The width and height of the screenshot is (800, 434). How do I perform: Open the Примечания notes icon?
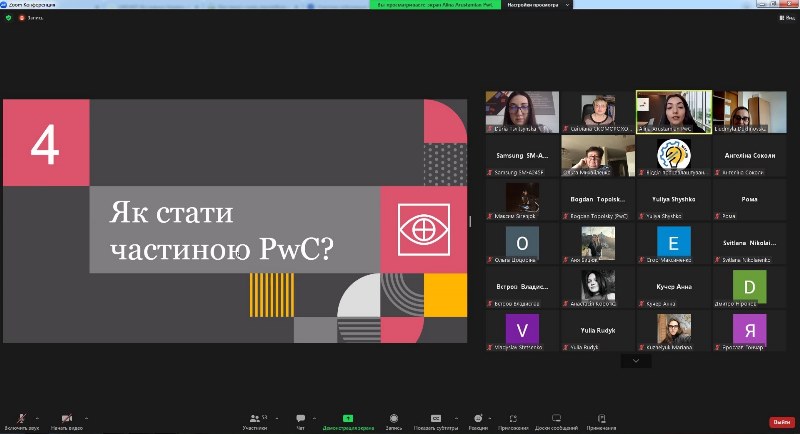(601, 418)
